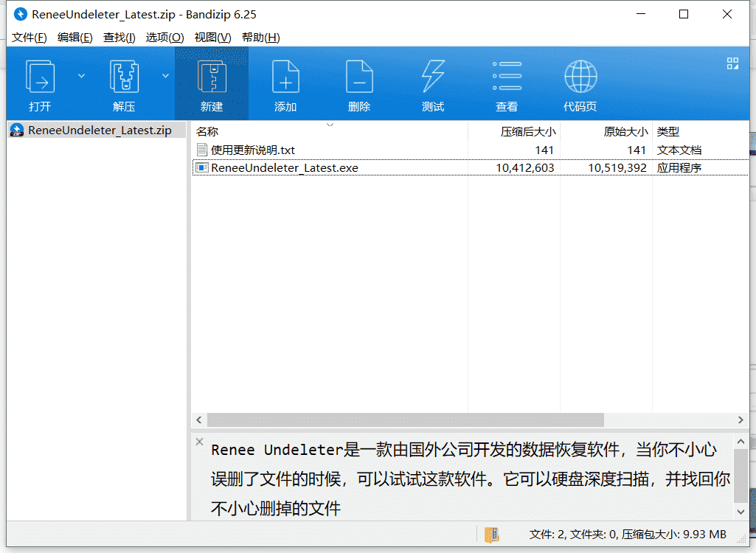This screenshot has width=756, height=553.
Task: Click the exe icon of ReneeUndeleter_Latest.exe
Action: [202, 168]
